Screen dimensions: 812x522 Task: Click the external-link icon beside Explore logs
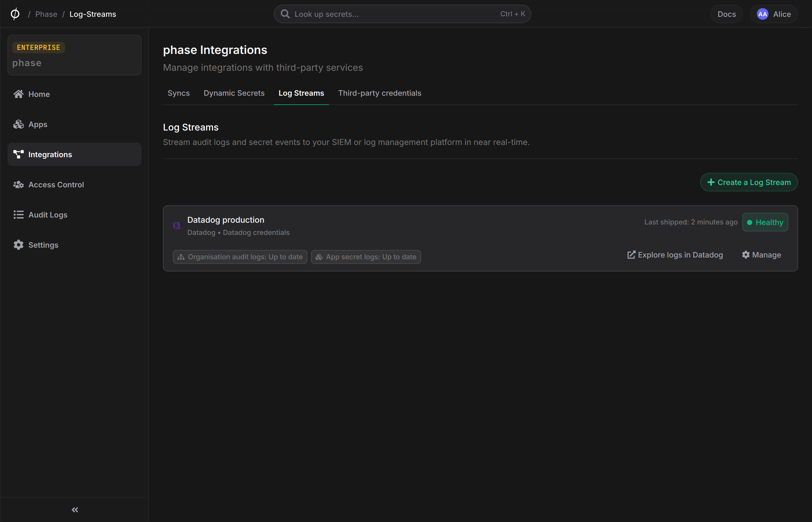(x=631, y=255)
